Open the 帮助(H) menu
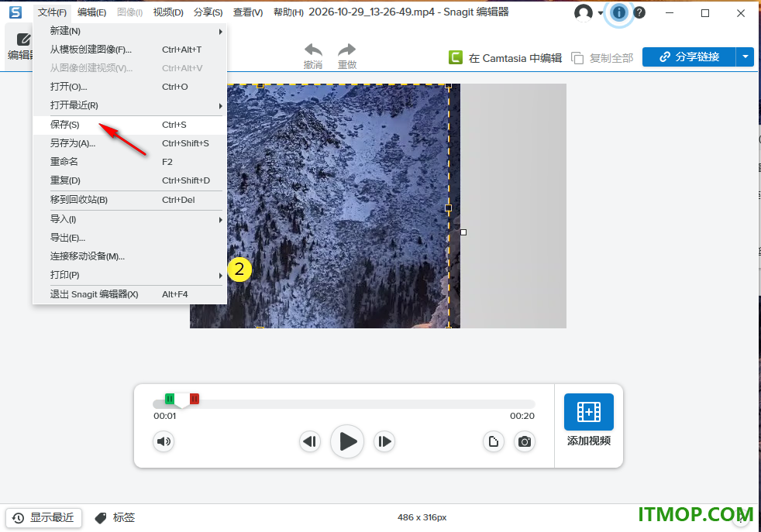Screen dimensions: 761x532 tap(288, 12)
